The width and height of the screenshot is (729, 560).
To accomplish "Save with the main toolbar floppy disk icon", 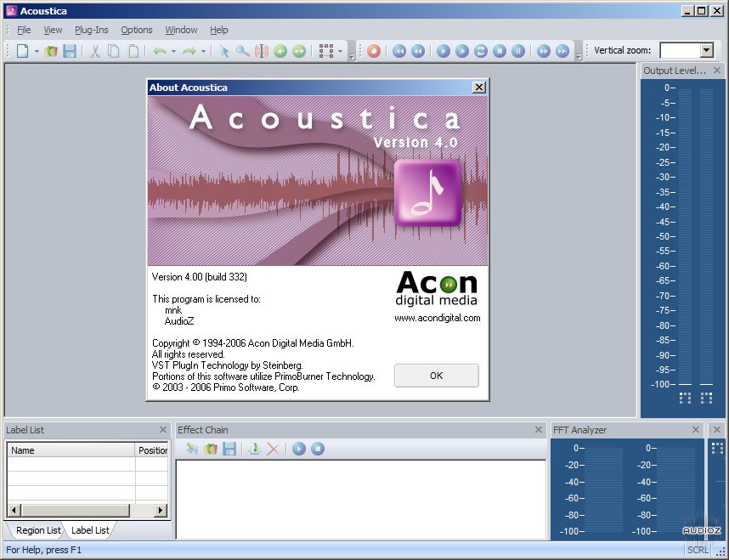I will [70, 51].
